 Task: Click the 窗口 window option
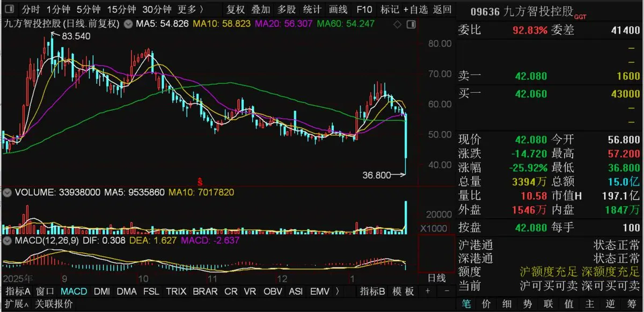(x=46, y=291)
